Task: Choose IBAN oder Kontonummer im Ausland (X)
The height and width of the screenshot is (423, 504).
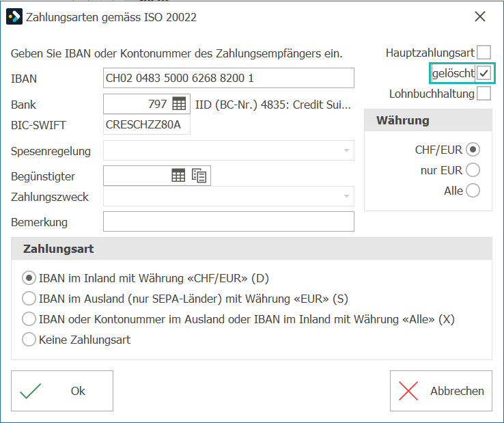Action: point(29,319)
